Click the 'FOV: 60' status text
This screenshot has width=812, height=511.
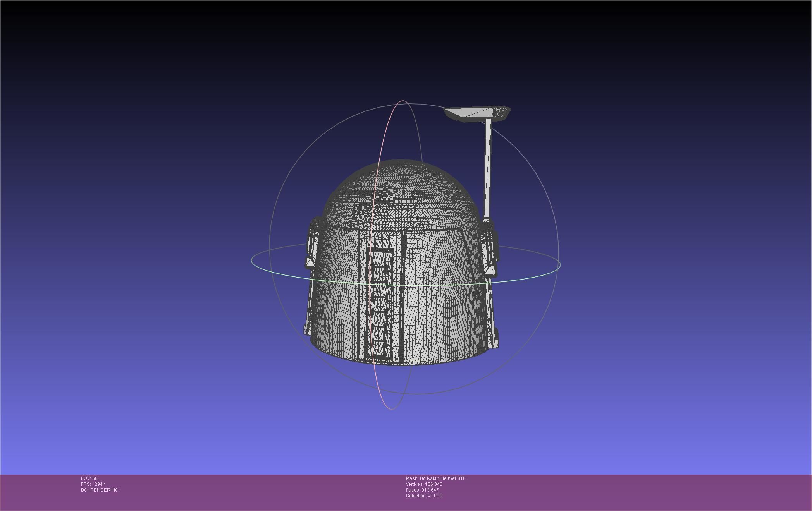[x=89, y=478]
